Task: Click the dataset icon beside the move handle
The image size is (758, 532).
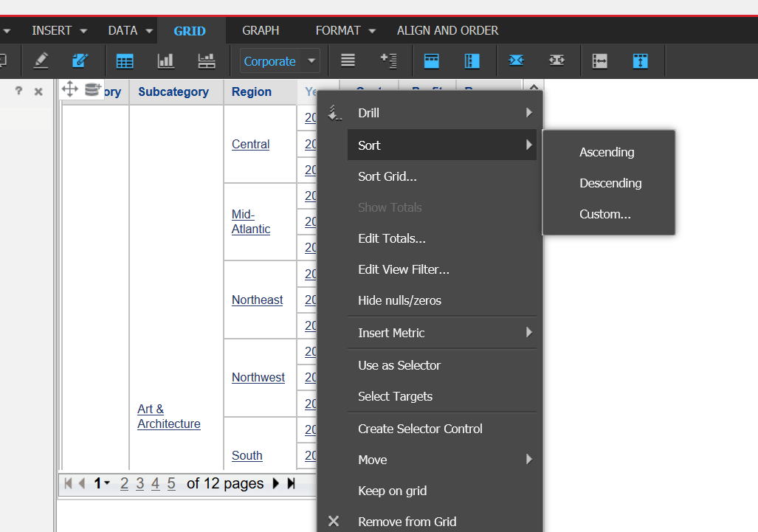Action: coord(93,89)
